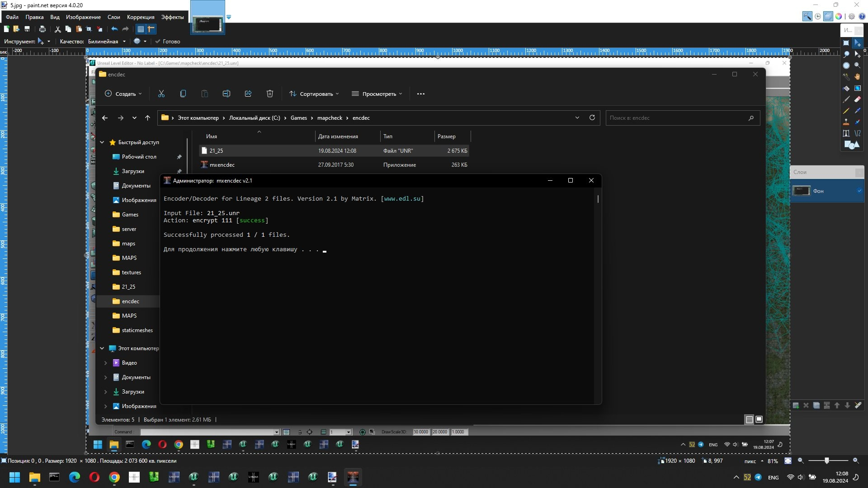This screenshot has height=488, width=868.
Task: Select the Paint Bucket tool
Action: (846, 89)
